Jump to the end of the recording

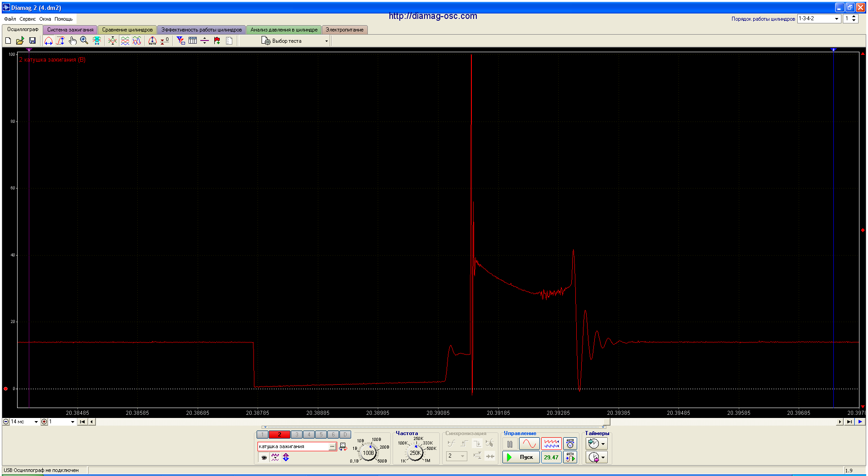point(849,422)
